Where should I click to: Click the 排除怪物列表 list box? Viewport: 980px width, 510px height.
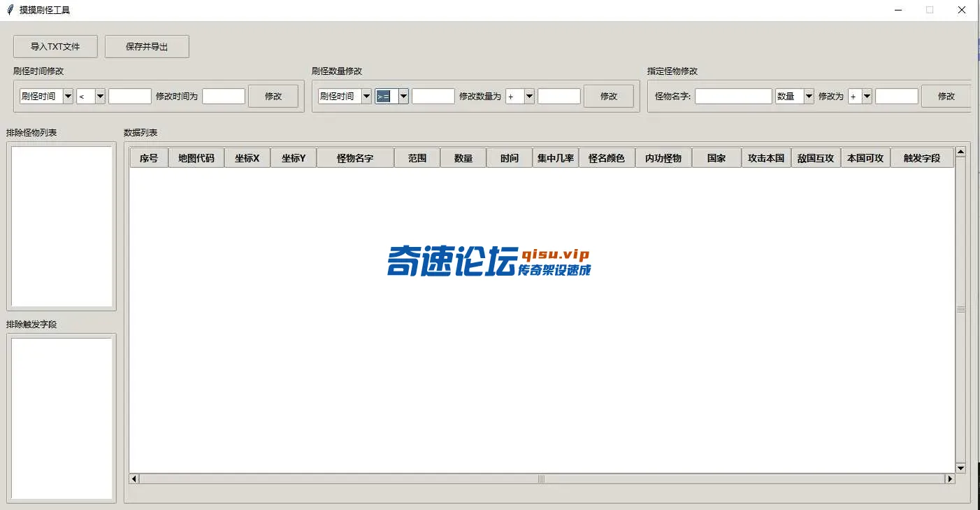pos(62,226)
